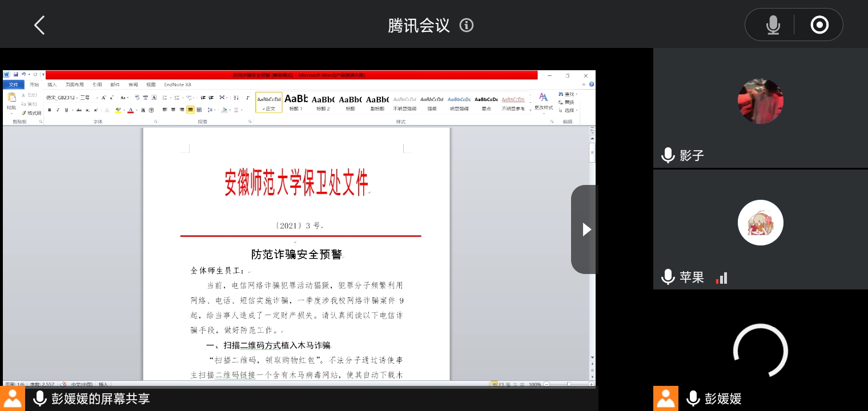This screenshot has height=411, width=868.
Task: Open the 页面布局 ribbon tab
Action: click(x=74, y=84)
